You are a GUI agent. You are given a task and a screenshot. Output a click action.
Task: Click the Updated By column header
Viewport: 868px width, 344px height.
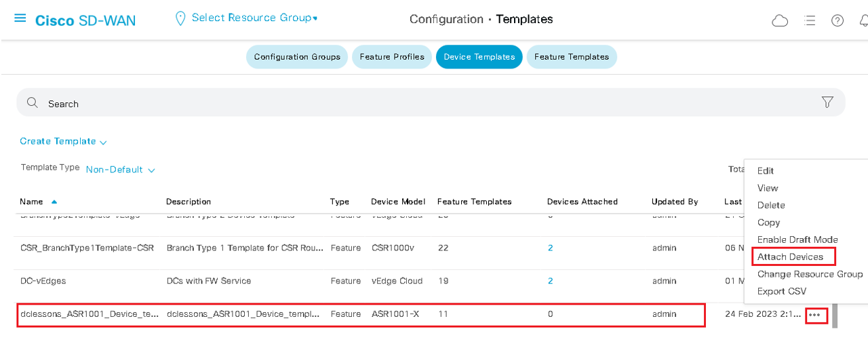point(675,202)
